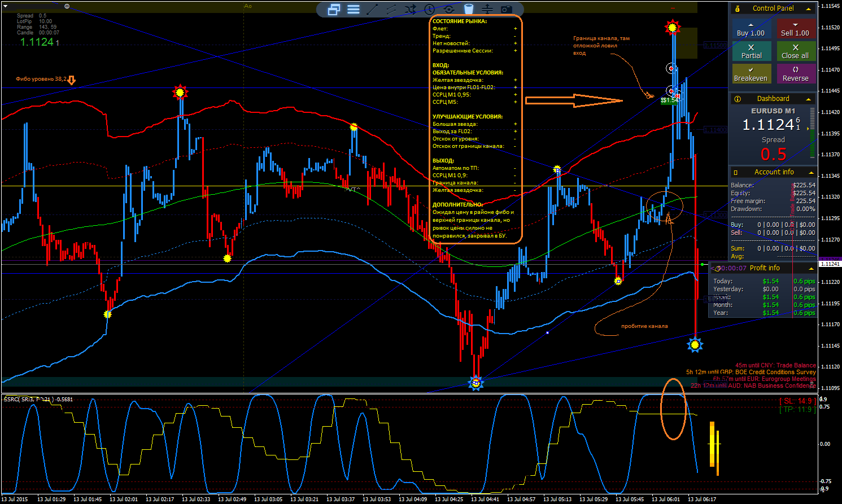Screen dimensions: 842x504
Task: Click the Drawdown value 0.00%
Action: [805, 209]
